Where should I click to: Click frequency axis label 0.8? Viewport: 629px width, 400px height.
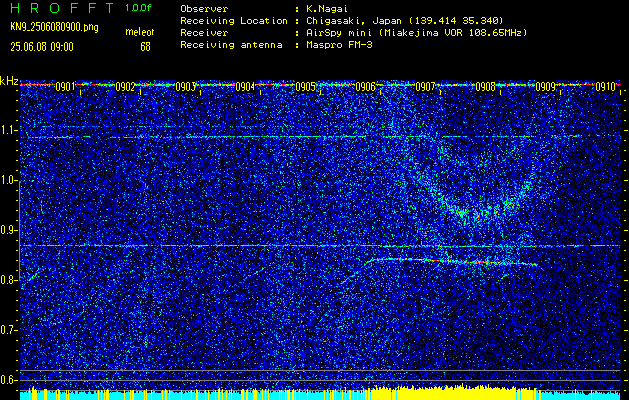pos(8,280)
